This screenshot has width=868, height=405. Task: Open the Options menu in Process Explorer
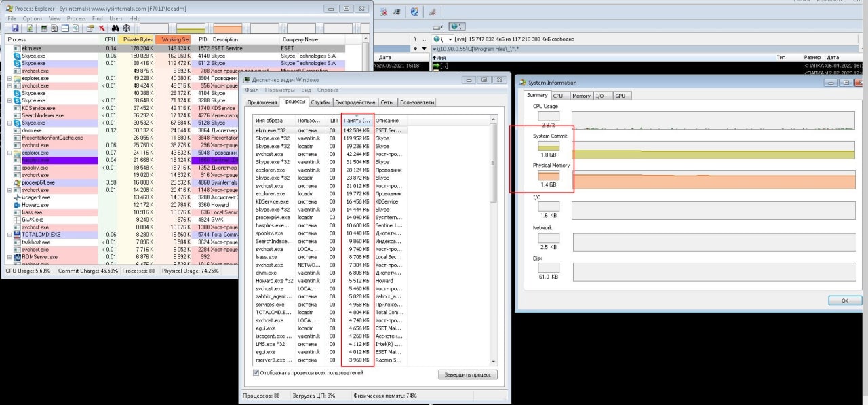(33, 18)
